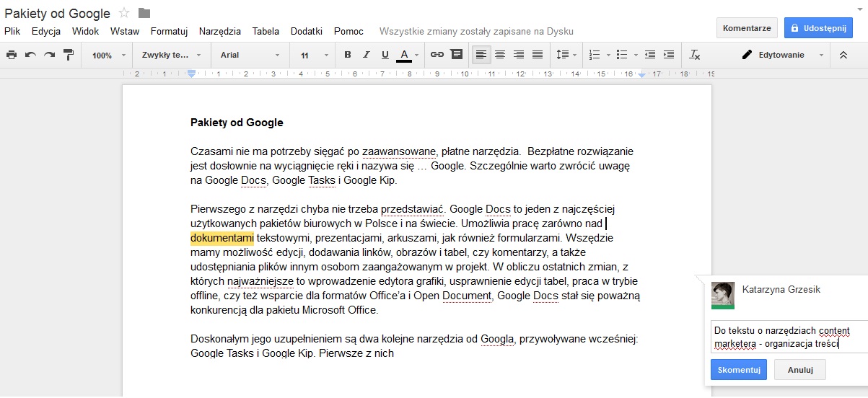The image size is (868, 398).
Task: Click the left indent marker on the ruler
Action: 191,74
